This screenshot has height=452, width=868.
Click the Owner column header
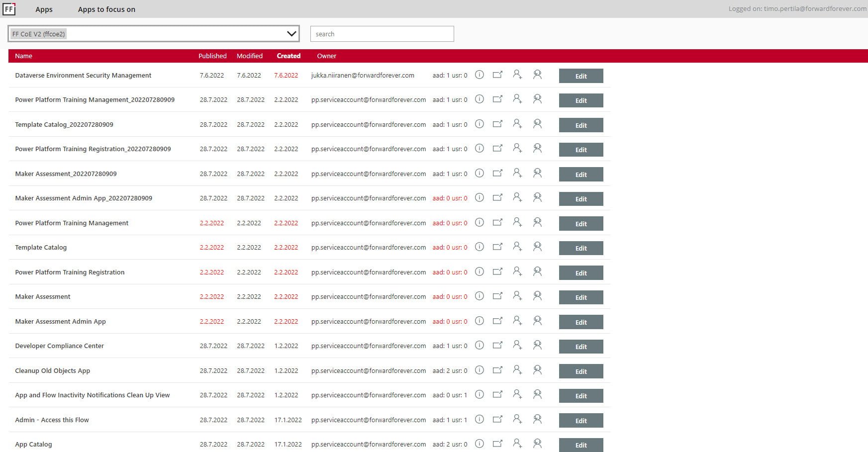(x=327, y=56)
